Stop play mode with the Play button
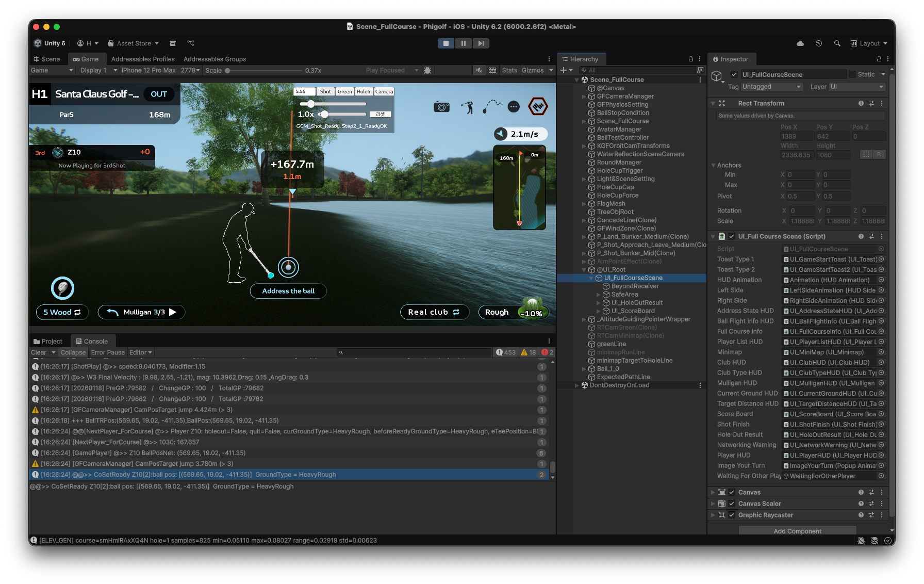This screenshot has height=584, width=924. point(446,43)
